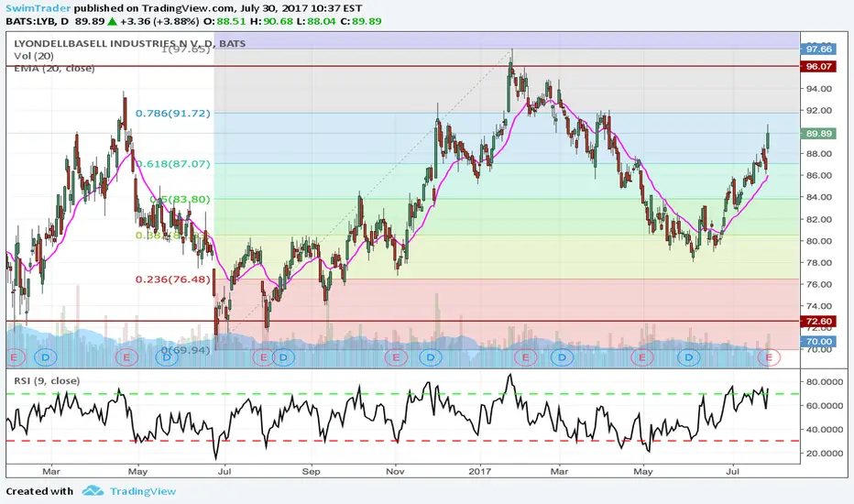Click the EMA (20, close) indicator label
The height and width of the screenshot is (504, 854).
point(54,68)
